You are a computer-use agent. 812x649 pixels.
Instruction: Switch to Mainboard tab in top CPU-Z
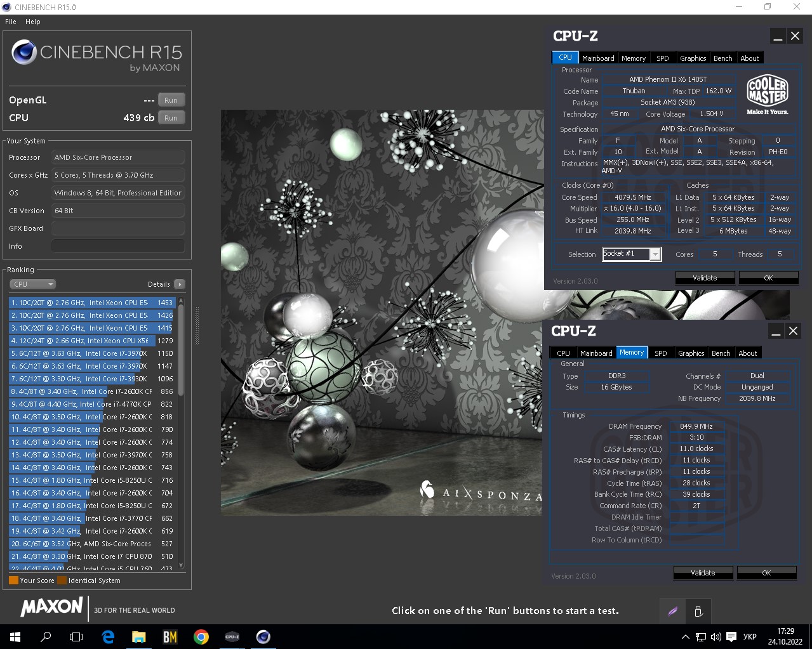click(x=598, y=58)
